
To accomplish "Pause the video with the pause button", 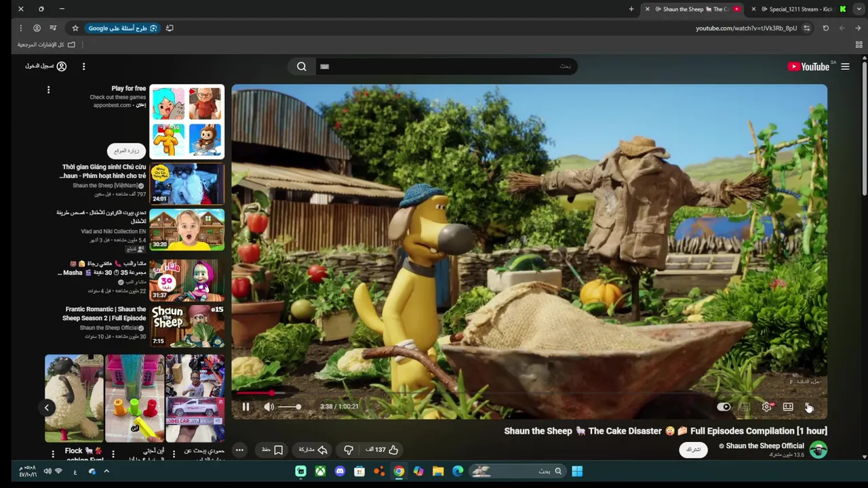I will 245,407.
